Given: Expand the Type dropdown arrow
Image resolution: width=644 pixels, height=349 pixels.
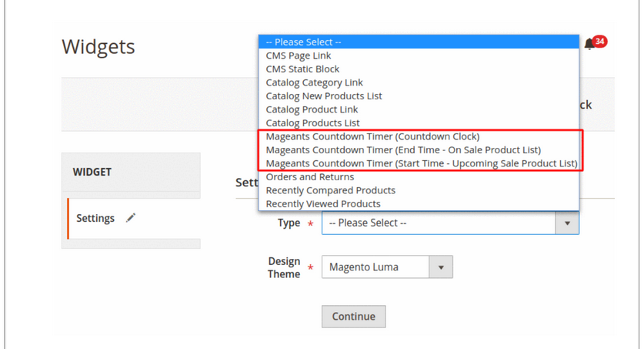Looking at the screenshot, I should point(567,223).
